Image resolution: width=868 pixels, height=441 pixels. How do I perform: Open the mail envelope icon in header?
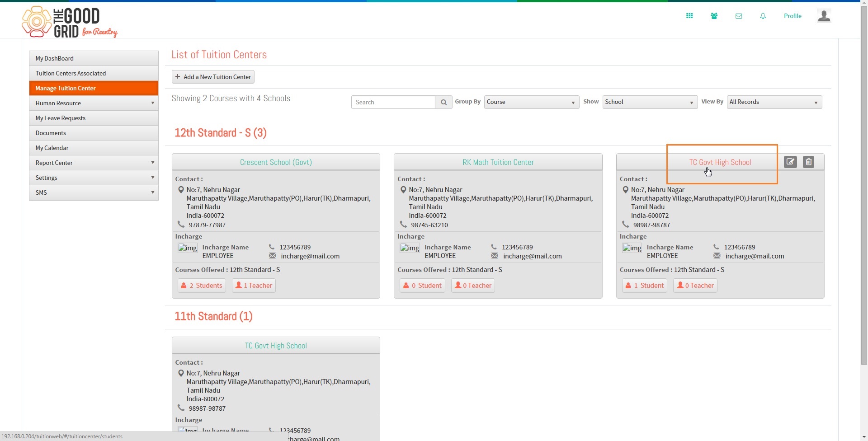pyautogui.click(x=739, y=16)
